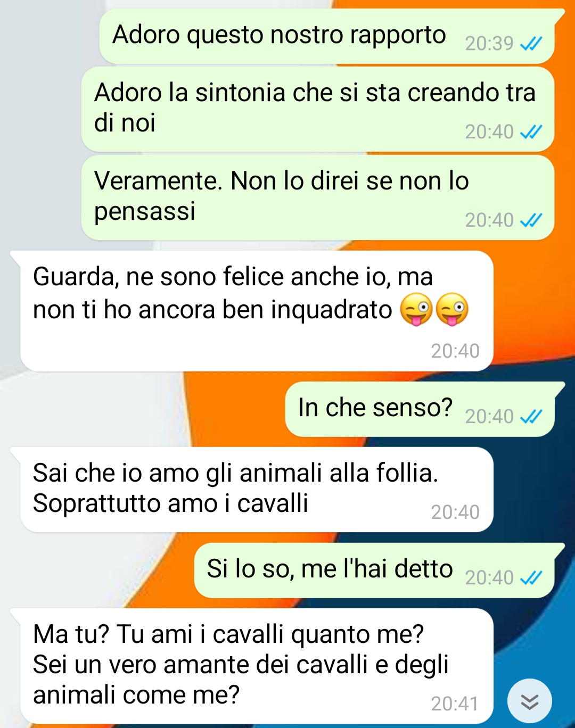Tap the first winking tongue emoji

(416, 309)
